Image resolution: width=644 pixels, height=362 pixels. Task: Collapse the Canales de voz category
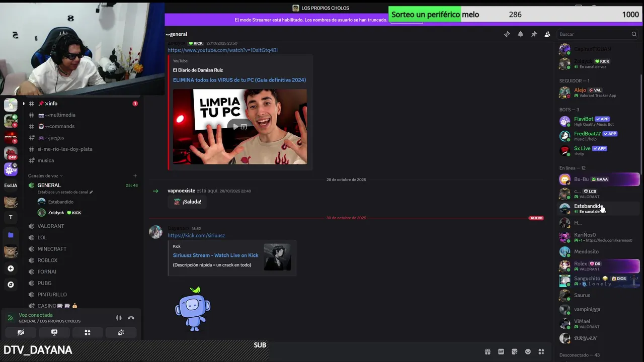tap(46, 176)
